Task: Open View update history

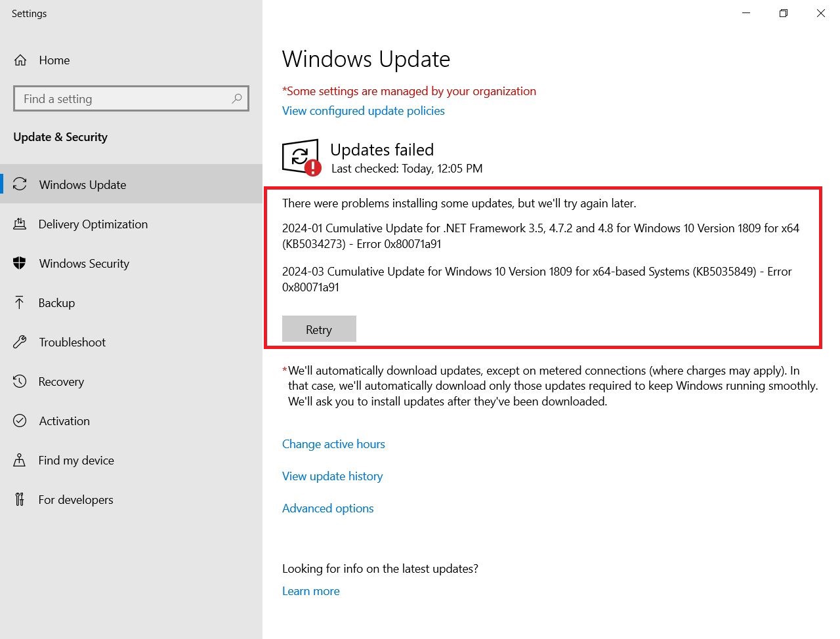Action: [332, 476]
